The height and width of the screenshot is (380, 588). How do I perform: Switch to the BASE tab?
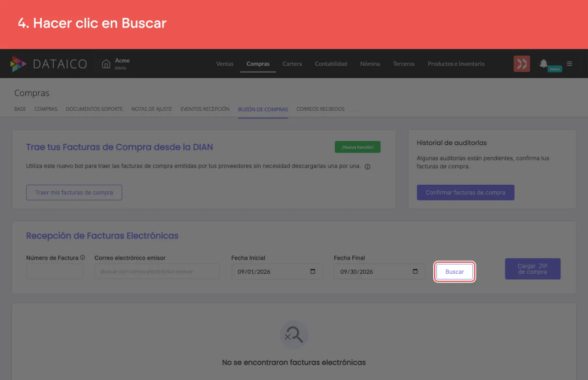pos(20,109)
